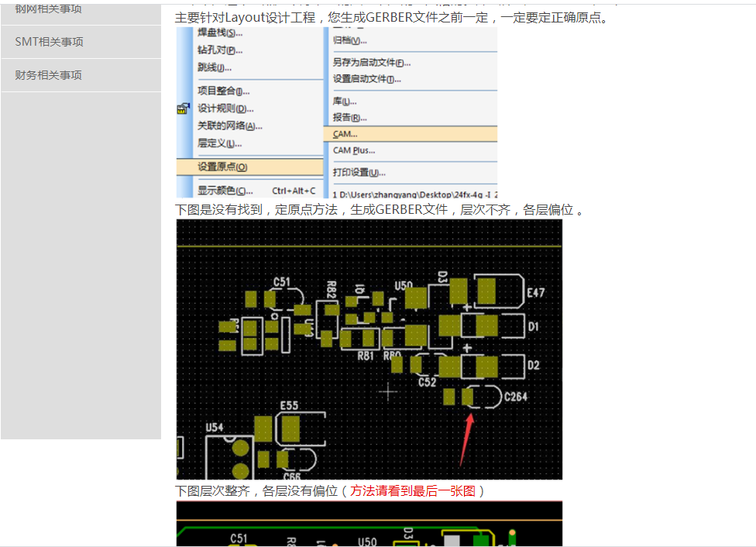Open 财务相关事项 sidebar link
Viewport: 756px width, 547px height.
tap(49, 75)
